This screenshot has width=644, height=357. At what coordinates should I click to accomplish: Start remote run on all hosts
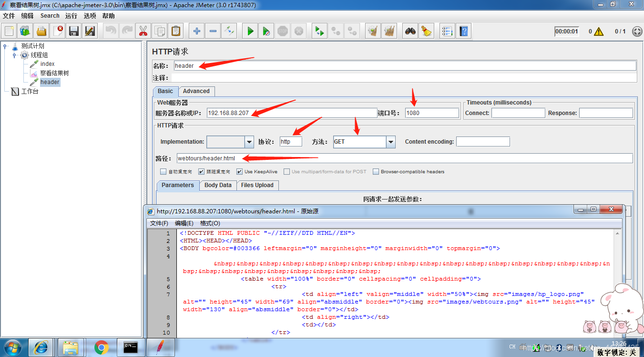click(x=319, y=31)
